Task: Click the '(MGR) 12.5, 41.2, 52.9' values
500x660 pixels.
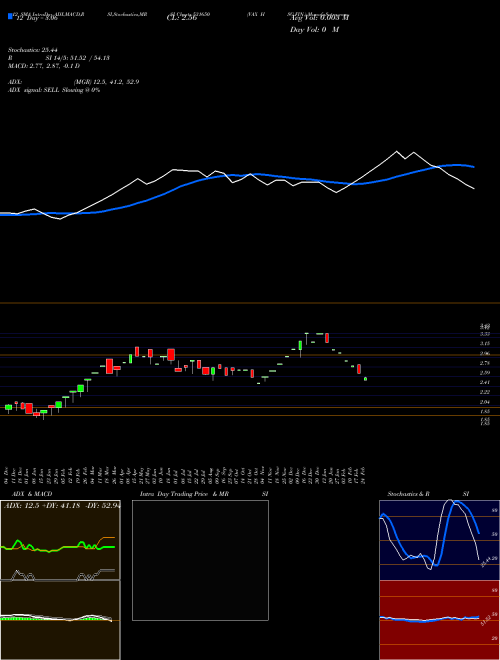Action: tap(106, 82)
